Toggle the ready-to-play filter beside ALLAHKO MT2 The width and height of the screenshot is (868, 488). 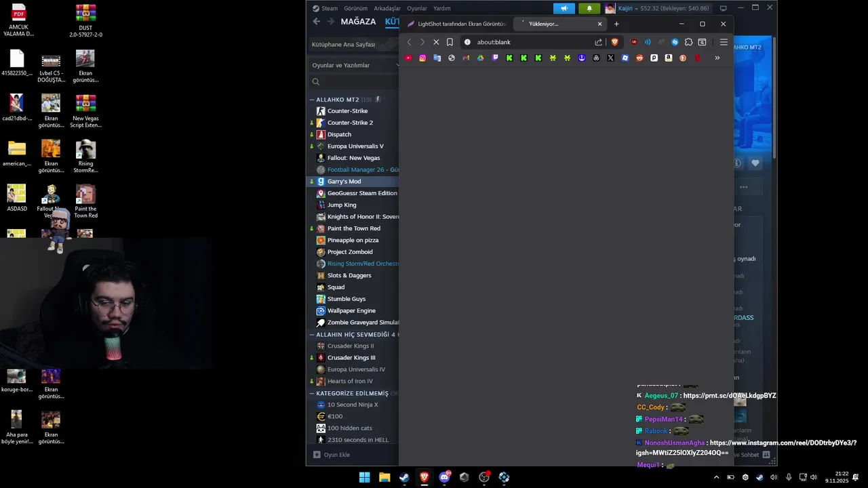[x=378, y=100]
